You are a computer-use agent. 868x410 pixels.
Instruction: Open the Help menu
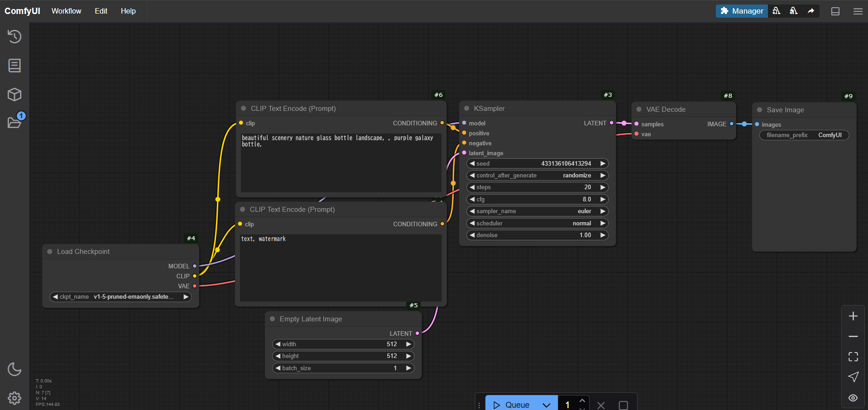coord(128,11)
